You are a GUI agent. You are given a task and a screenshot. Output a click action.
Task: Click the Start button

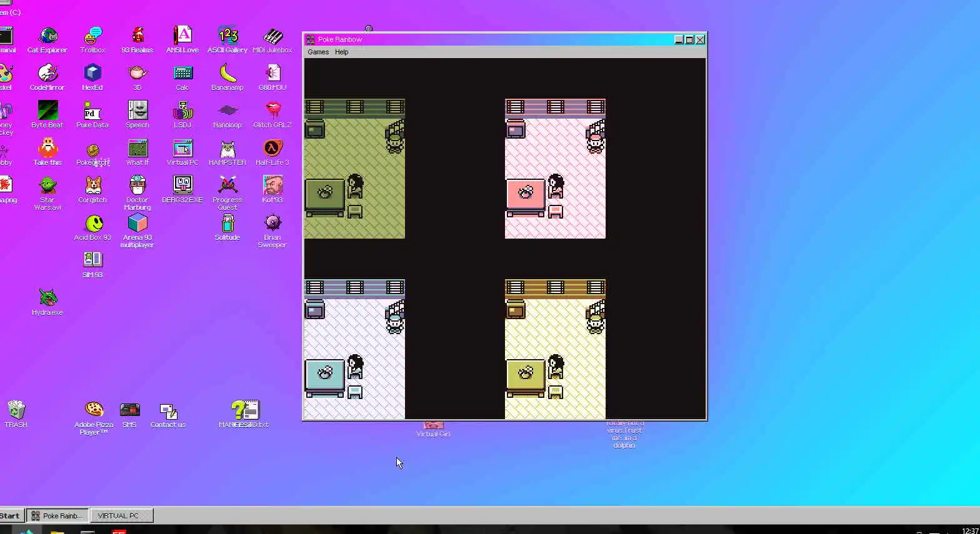(x=11, y=515)
